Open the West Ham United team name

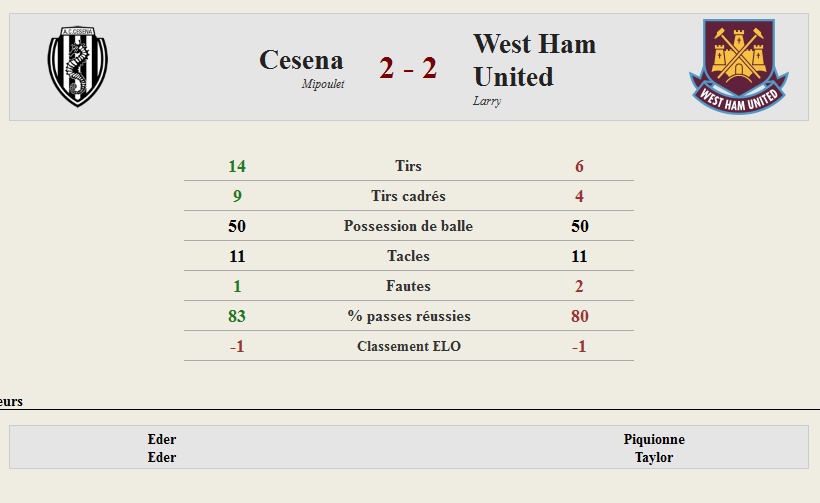coord(534,60)
